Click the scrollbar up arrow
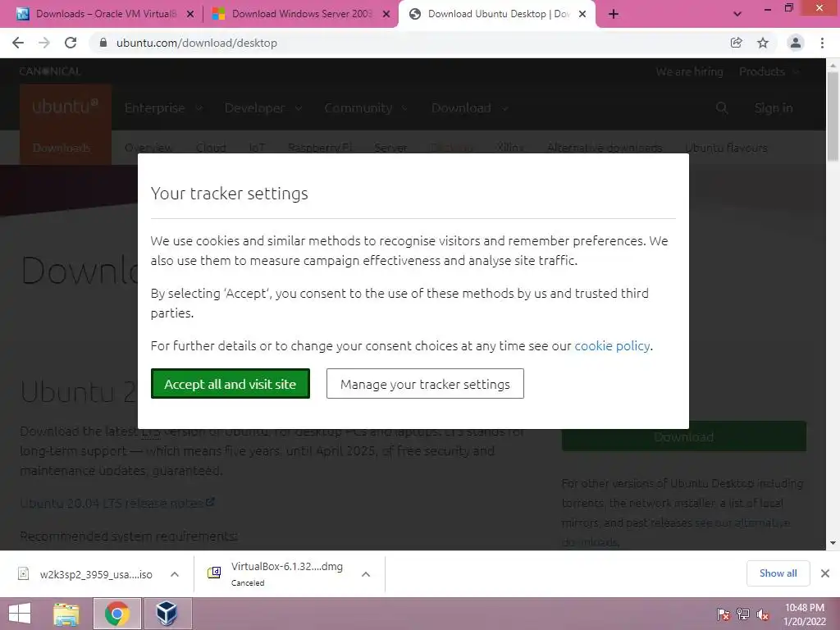840x630 pixels. click(833, 65)
